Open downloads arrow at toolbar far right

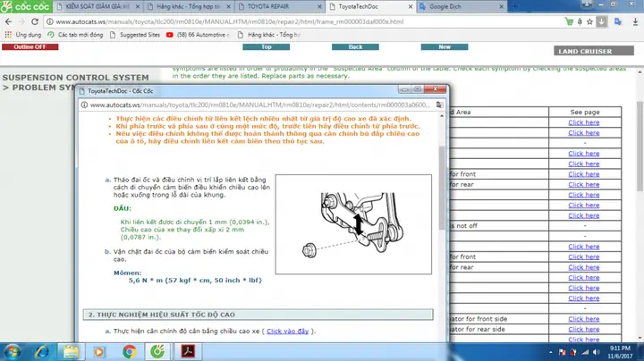(635, 21)
